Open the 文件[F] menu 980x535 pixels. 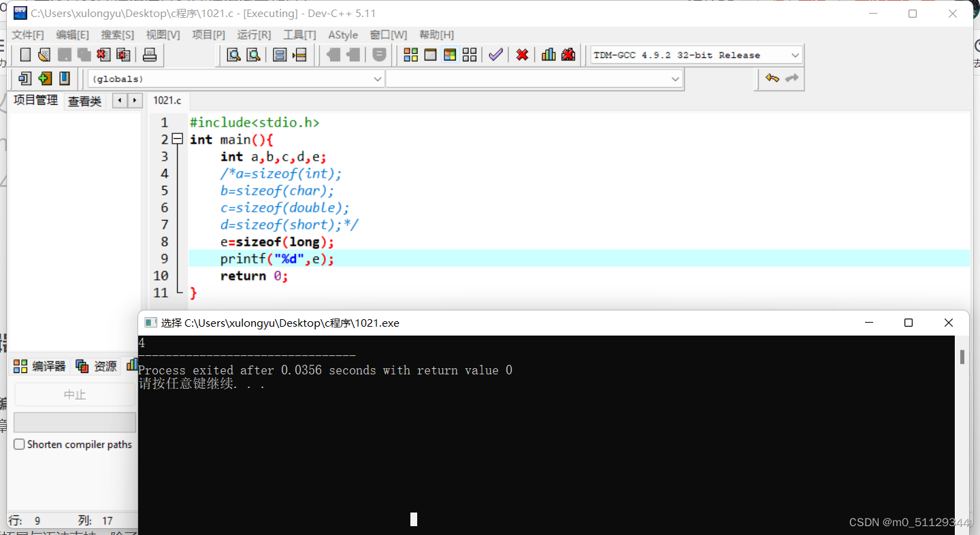28,35
